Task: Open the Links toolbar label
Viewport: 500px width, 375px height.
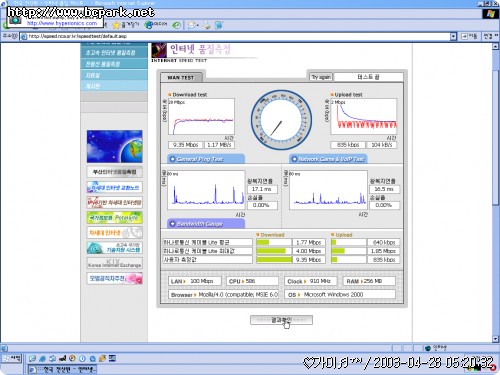Action: 490,36
